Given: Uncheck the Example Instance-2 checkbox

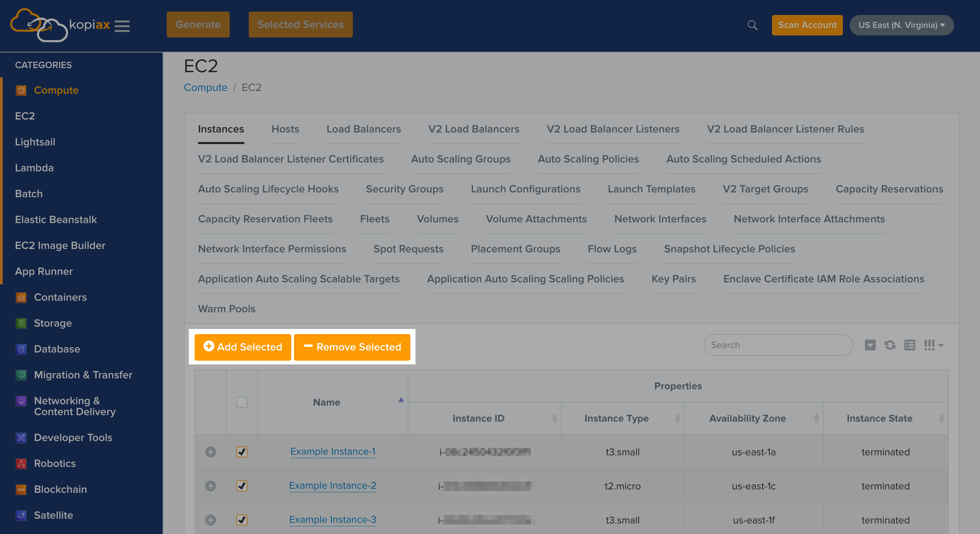Looking at the screenshot, I should pyautogui.click(x=242, y=486).
